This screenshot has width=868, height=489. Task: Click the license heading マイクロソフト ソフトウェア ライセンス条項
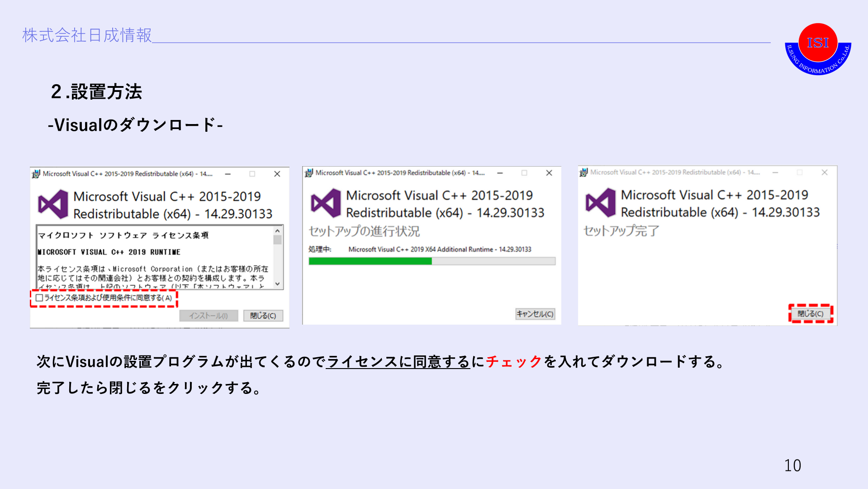(123, 235)
